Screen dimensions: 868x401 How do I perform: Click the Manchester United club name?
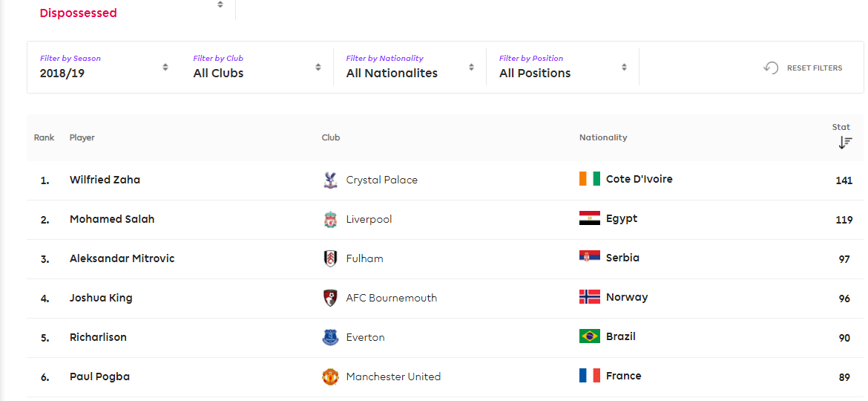point(394,376)
